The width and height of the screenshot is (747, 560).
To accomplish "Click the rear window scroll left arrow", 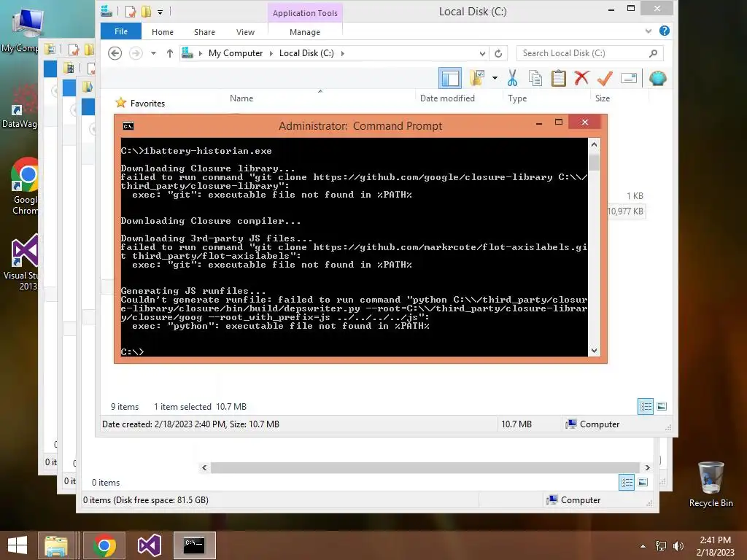I will pos(204,467).
